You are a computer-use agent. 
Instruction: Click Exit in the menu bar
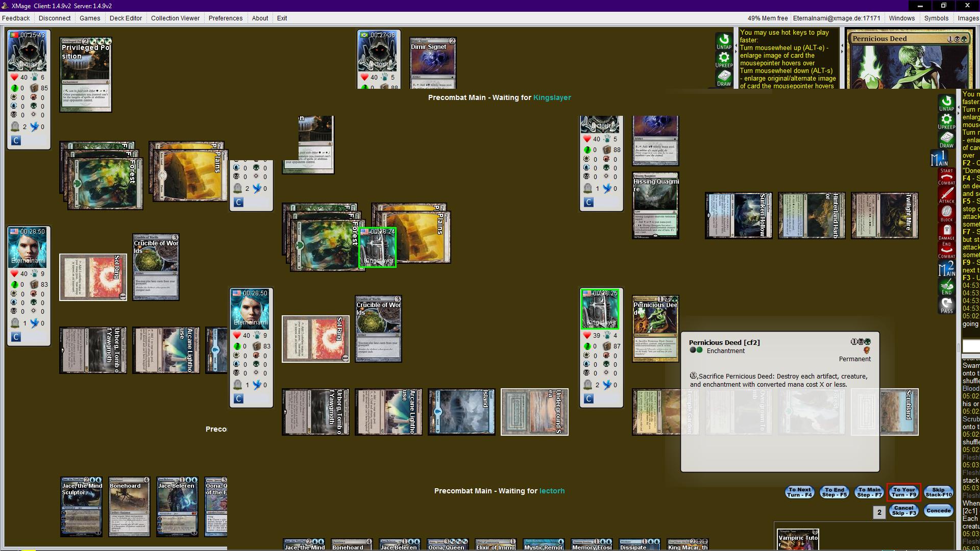click(282, 18)
